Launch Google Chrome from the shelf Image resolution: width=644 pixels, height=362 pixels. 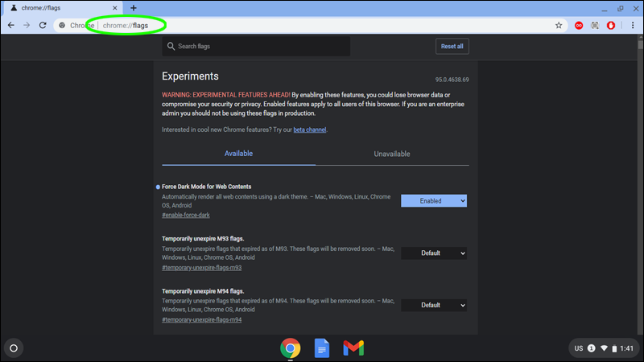[x=291, y=348]
